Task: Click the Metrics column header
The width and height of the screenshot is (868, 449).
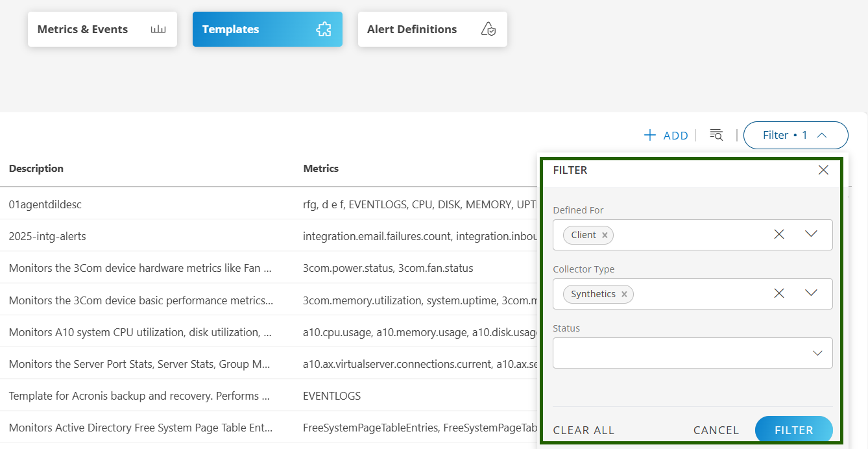Action: click(x=320, y=169)
